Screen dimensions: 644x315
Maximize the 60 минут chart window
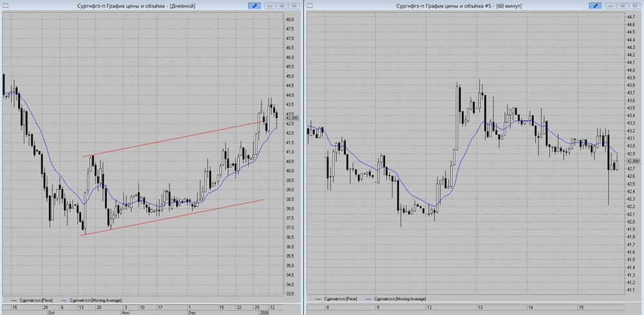623,6
